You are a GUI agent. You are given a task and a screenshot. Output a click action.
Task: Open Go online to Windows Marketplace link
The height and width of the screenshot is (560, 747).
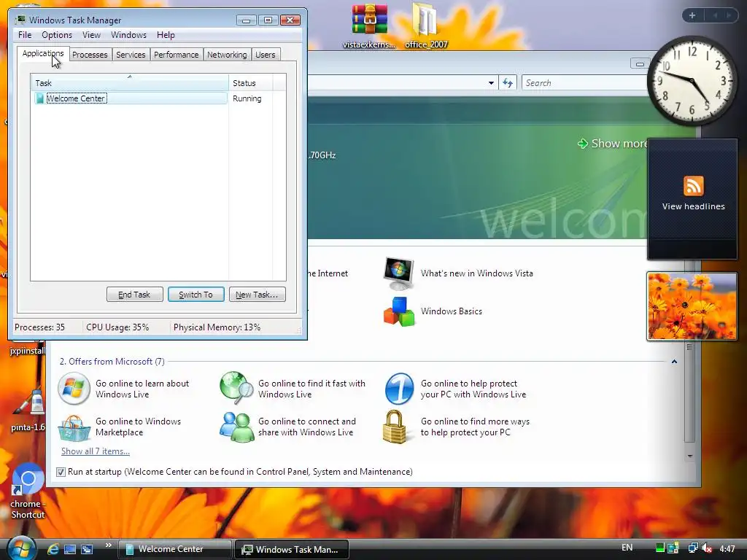(x=138, y=427)
